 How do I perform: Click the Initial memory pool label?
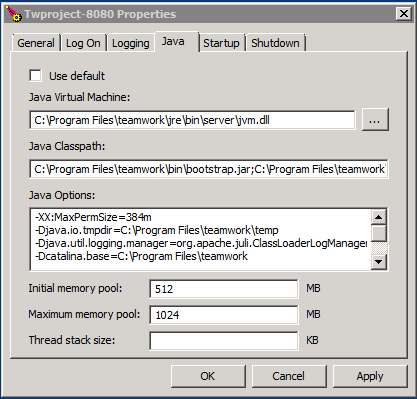[x=75, y=288]
